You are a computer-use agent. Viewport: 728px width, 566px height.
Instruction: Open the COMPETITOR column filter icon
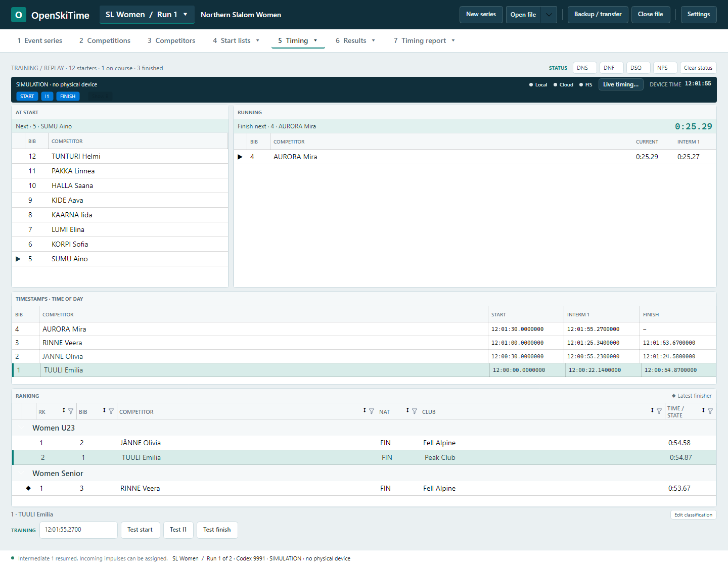tap(372, 411)
